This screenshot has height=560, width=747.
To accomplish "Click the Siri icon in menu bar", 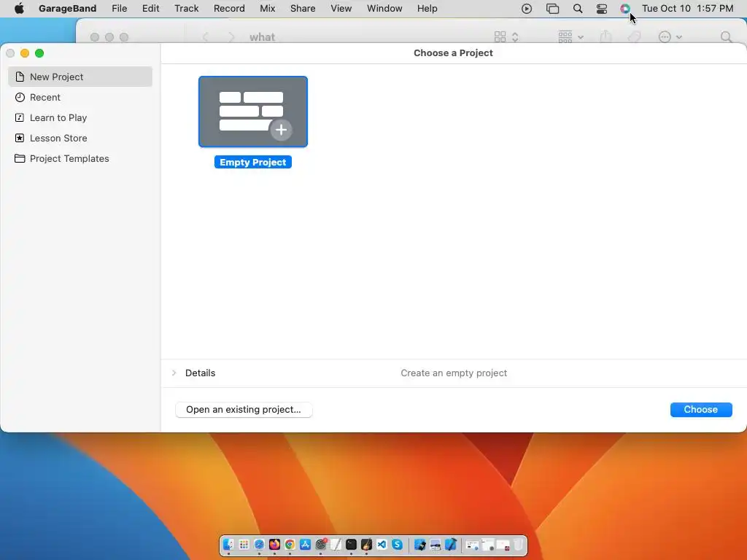I will click(625, 9).
